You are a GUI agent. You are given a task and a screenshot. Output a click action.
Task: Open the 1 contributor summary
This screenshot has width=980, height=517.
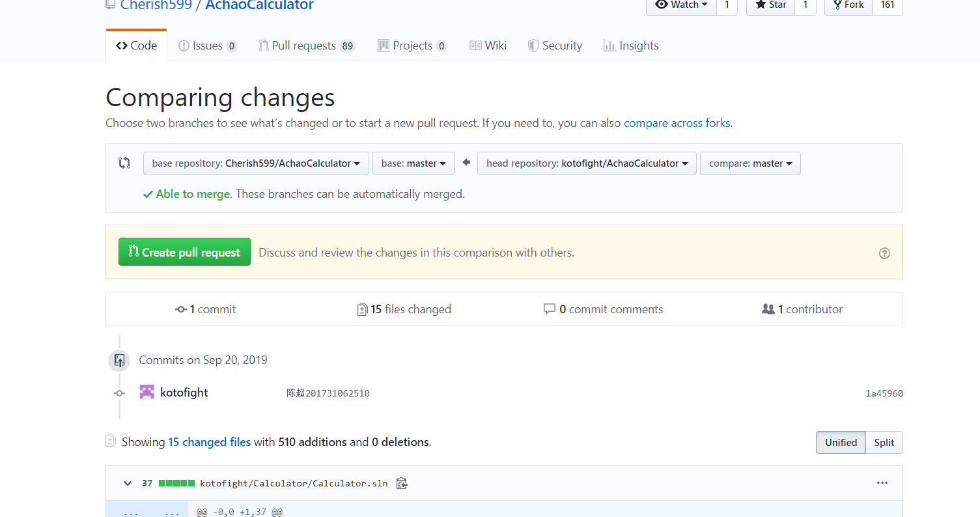(802, 309)
